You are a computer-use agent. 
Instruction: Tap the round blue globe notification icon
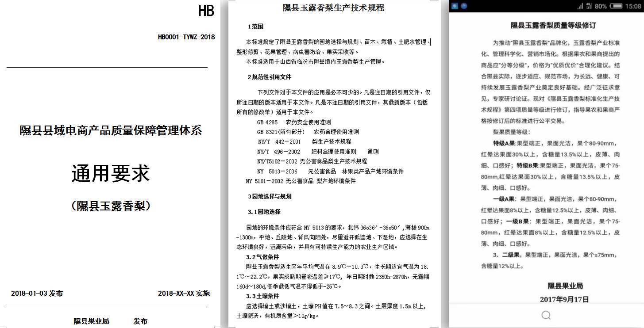tap(464, 6)
